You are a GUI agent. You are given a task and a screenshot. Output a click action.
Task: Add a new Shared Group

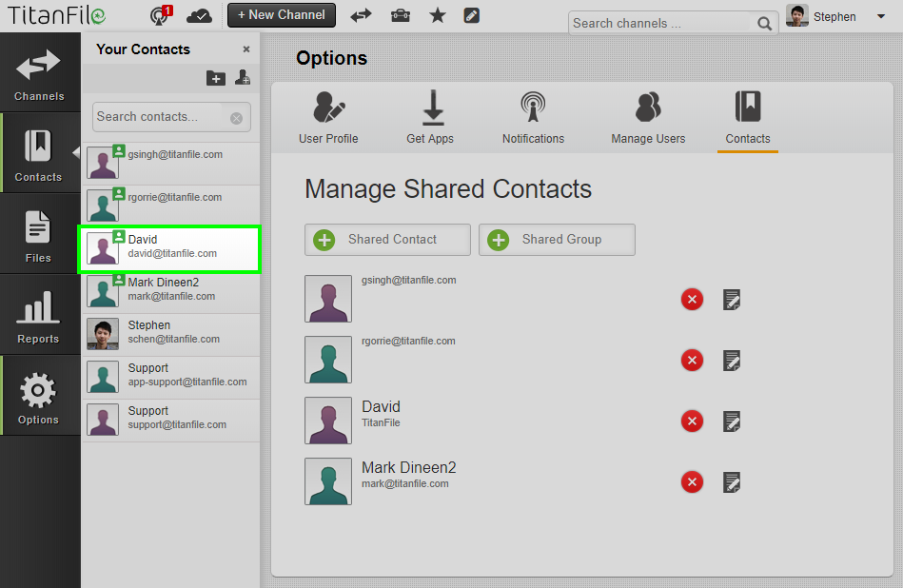pos(556,240)
